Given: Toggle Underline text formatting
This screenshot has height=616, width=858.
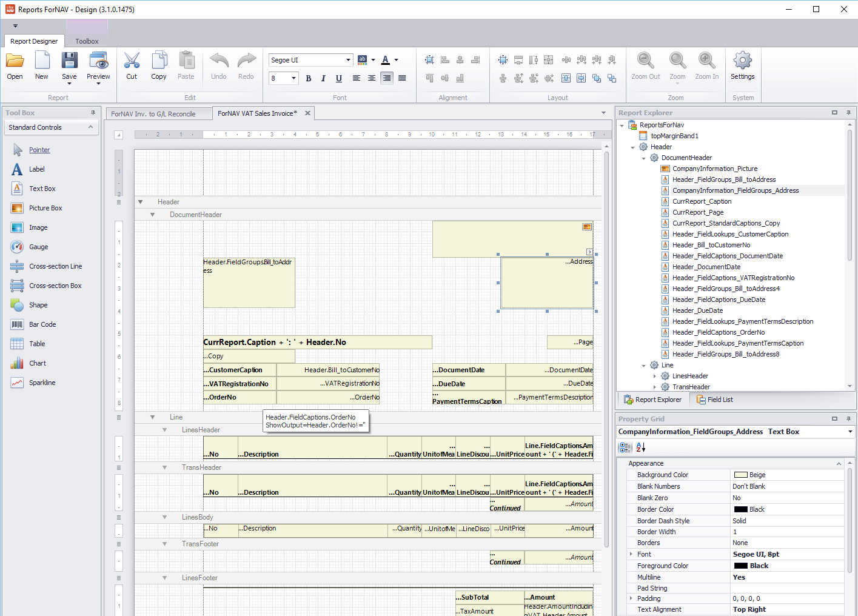Looking at the screenshot, I should point(338,78).
